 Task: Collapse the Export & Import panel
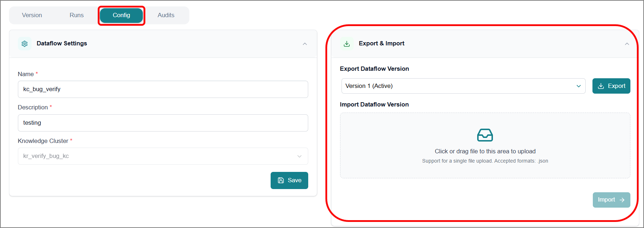click(x=627, y=44)
